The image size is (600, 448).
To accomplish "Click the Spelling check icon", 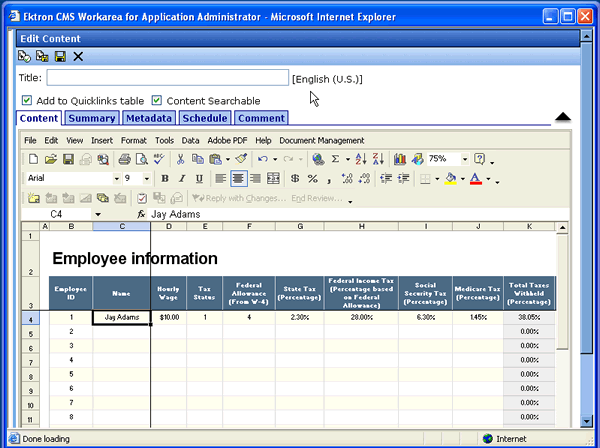I will [x=159, y=159].
